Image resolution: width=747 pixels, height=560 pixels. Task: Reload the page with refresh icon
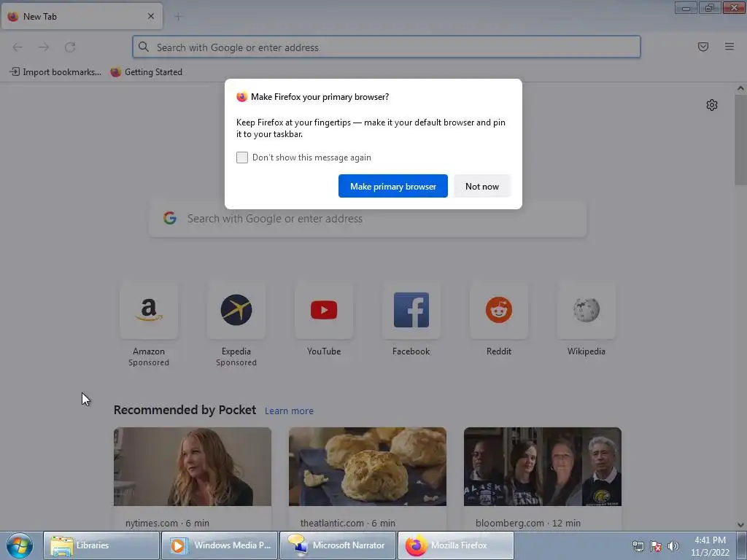point(70,47)
